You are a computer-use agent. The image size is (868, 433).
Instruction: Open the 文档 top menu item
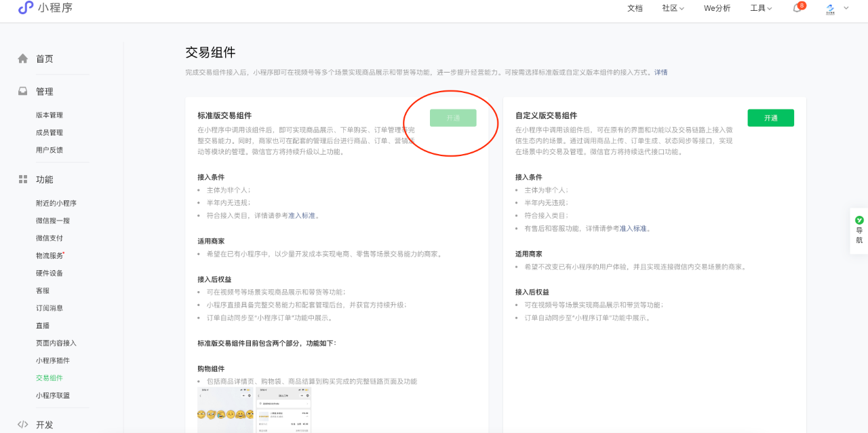635,8
